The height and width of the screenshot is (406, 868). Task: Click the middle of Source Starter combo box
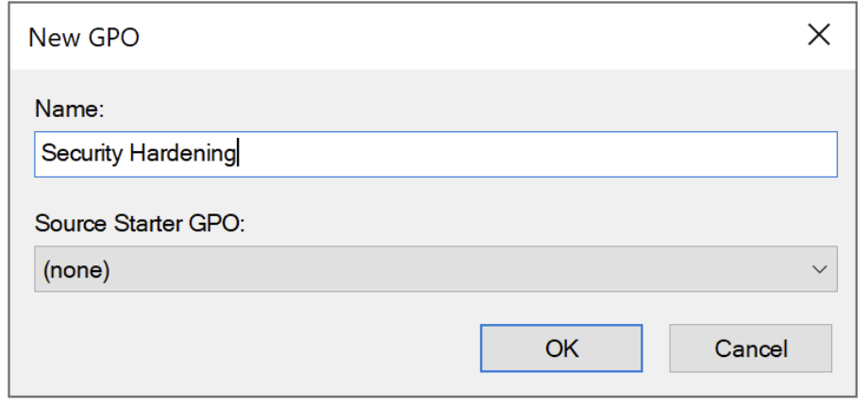pos(435,270)
